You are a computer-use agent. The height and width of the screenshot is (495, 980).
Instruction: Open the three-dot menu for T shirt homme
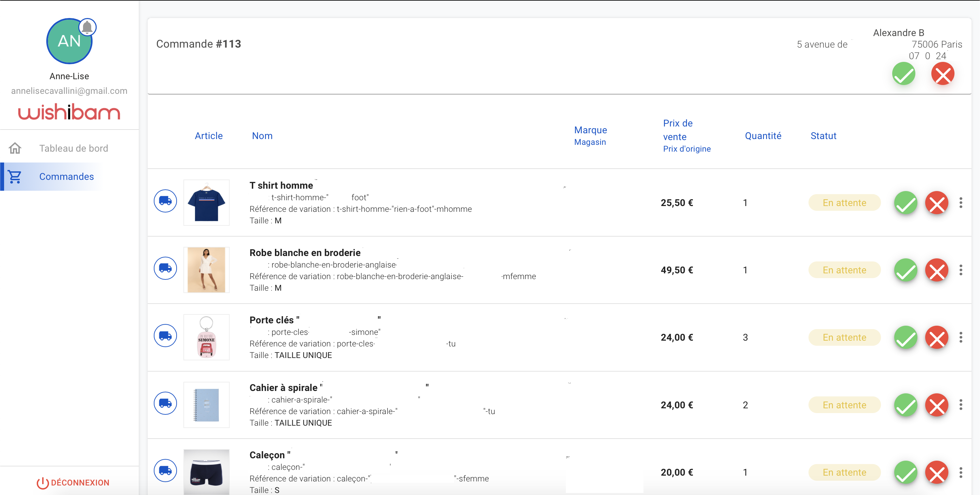coord(961,203)
